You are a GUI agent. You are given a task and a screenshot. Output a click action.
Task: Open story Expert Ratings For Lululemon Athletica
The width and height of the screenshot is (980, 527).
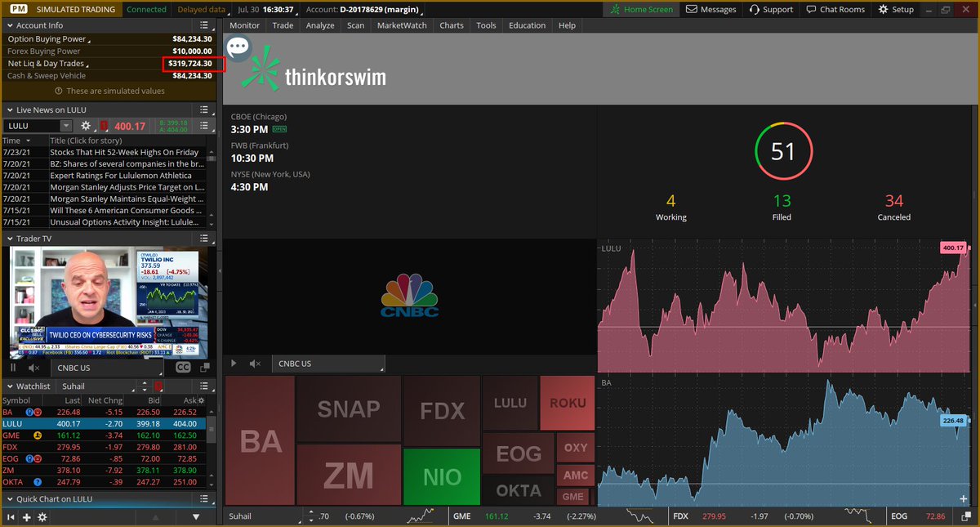121,176
